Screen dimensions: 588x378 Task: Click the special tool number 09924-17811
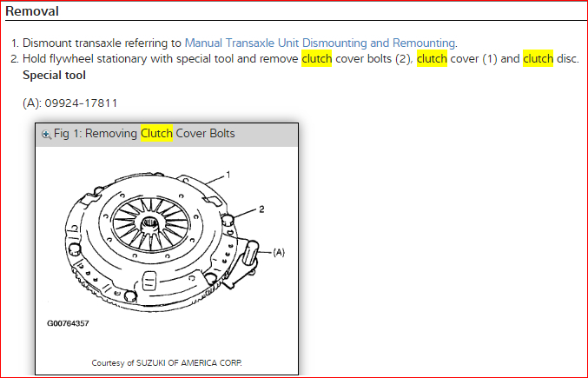81,103
